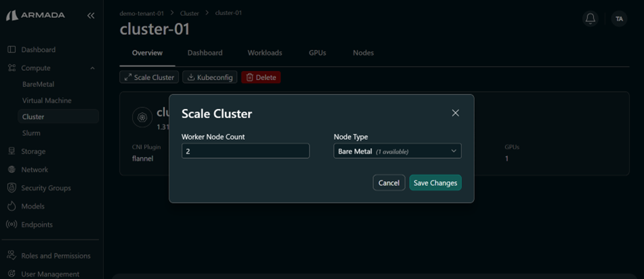The image size is (644, 279).
Task: Open notifications bell
Action: click(590, 19)
